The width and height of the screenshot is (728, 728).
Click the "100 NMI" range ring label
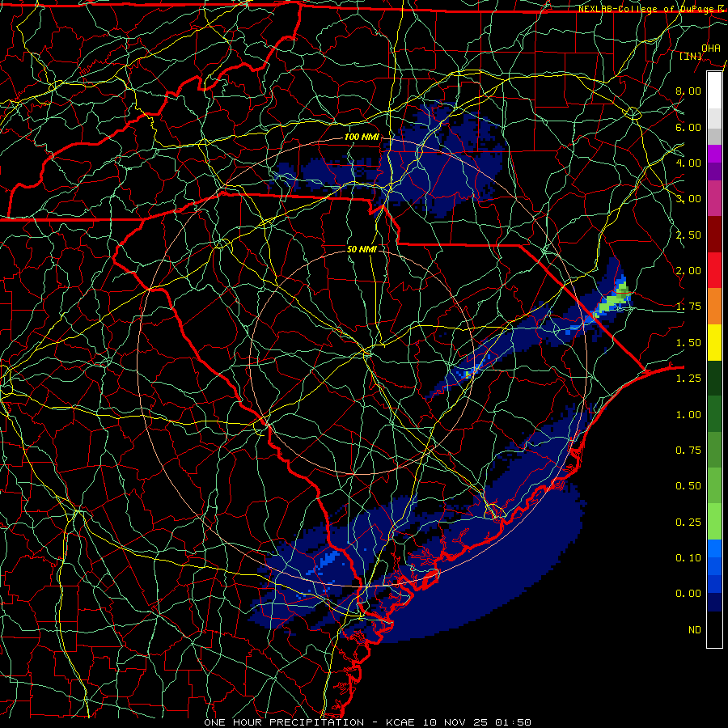pos(362,137)
